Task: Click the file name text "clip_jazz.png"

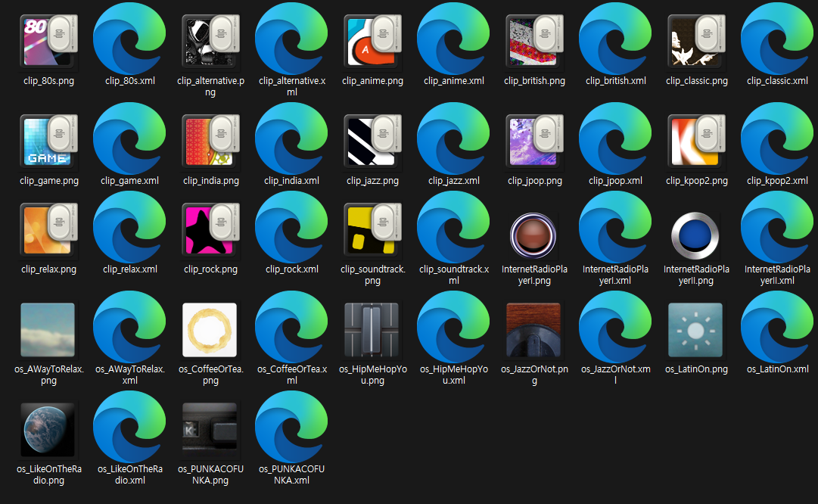Action: (372, 181)
